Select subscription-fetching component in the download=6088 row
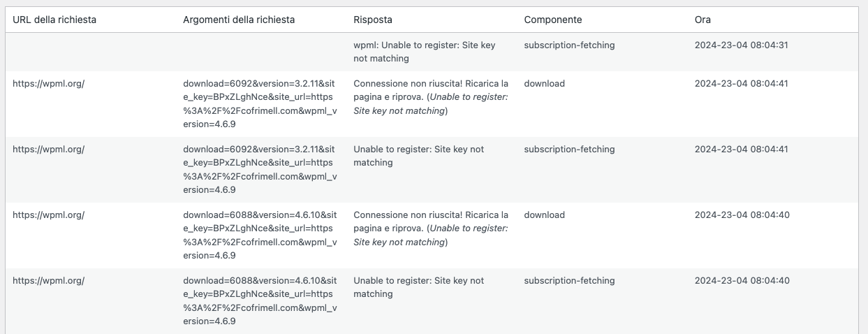 click(569, 280)
